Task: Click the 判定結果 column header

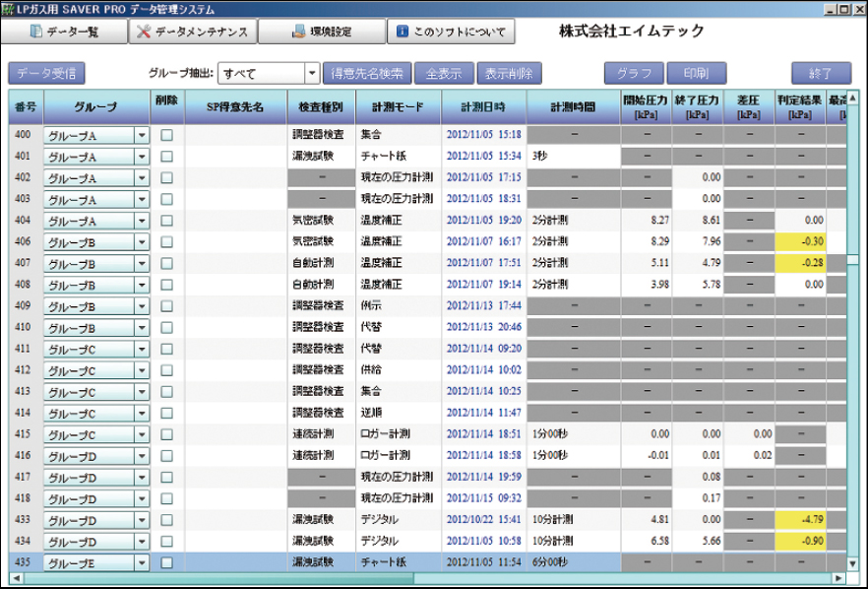Action: pos(800,107)
